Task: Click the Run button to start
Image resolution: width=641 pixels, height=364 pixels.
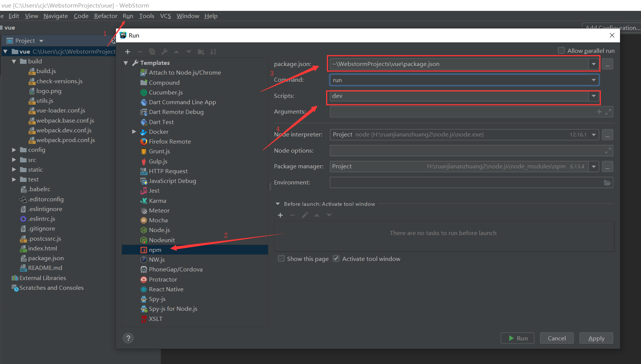Action: click(x=517, y=338)
